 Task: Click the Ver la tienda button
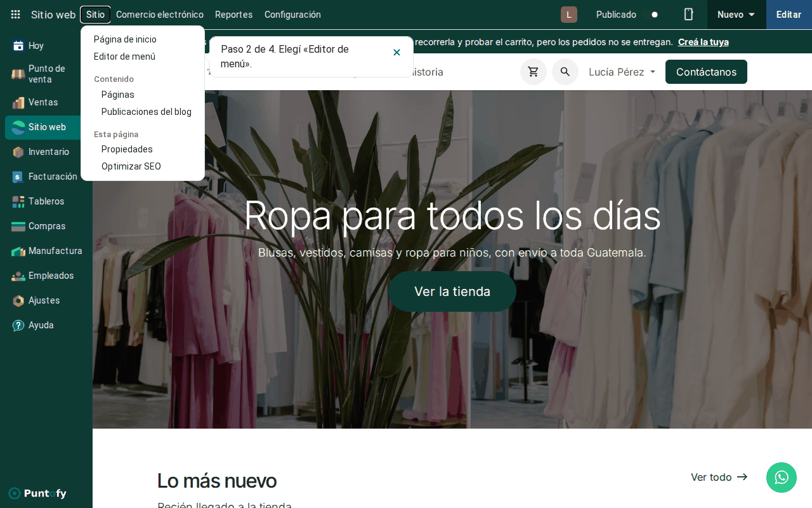452,291
